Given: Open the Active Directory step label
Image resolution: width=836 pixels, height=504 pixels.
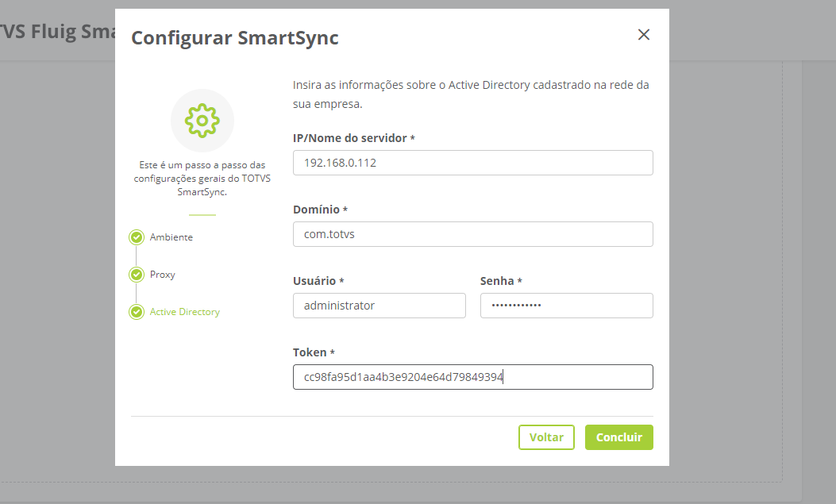Looking at the screenshot, I should pos(184,312).
